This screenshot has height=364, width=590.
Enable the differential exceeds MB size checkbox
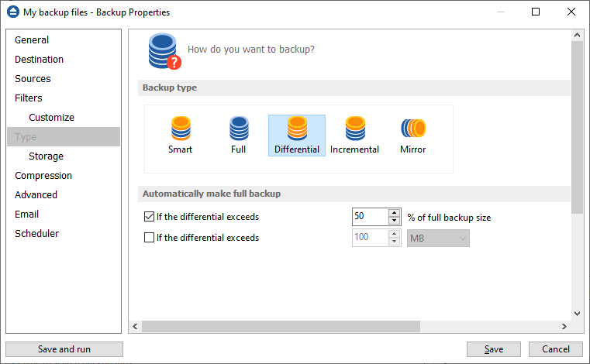149,238
